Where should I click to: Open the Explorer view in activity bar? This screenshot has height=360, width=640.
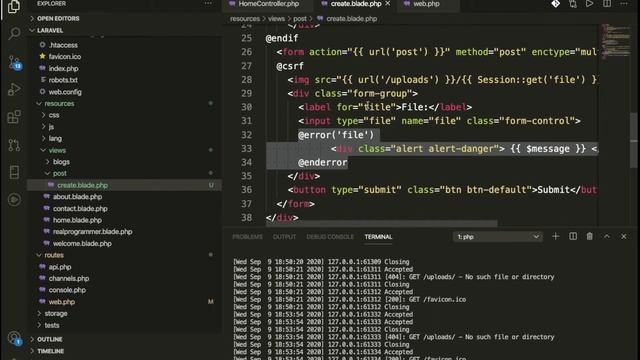click(x=14, y=7)
